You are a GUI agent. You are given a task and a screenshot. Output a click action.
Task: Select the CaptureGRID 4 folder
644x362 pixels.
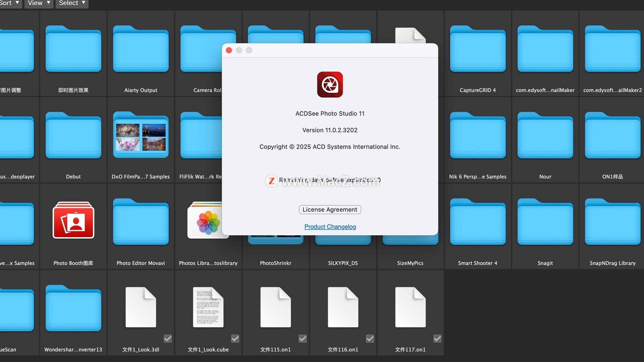478,50
